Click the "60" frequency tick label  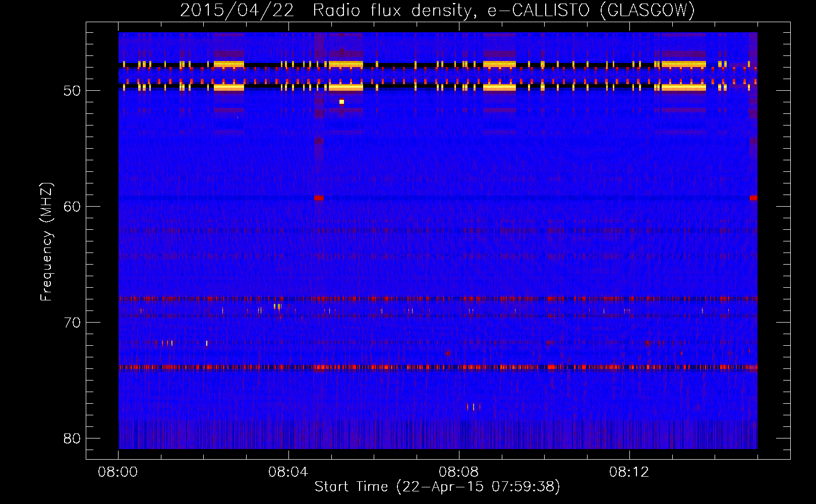(72, 207)
